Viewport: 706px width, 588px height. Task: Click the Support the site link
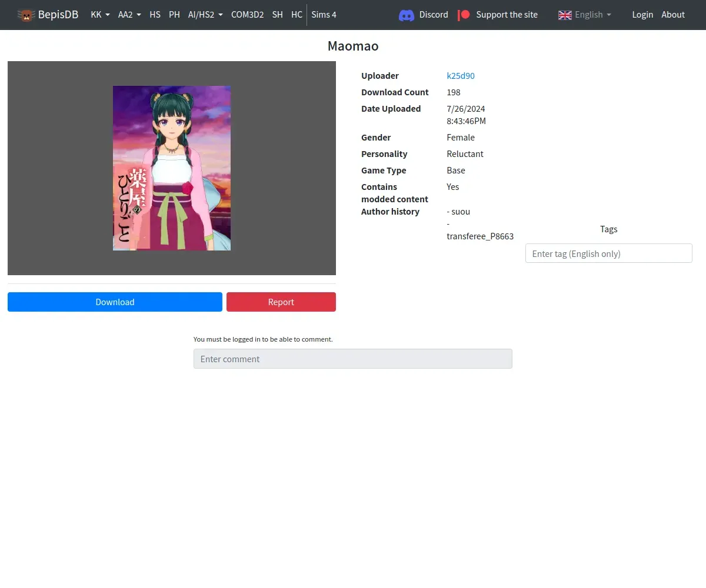click(507, 15)
